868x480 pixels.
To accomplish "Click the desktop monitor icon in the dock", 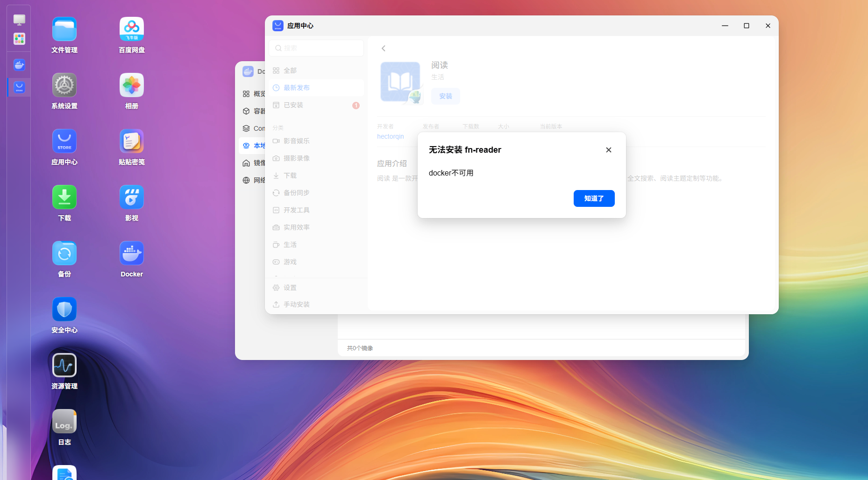I will (19, 20).
